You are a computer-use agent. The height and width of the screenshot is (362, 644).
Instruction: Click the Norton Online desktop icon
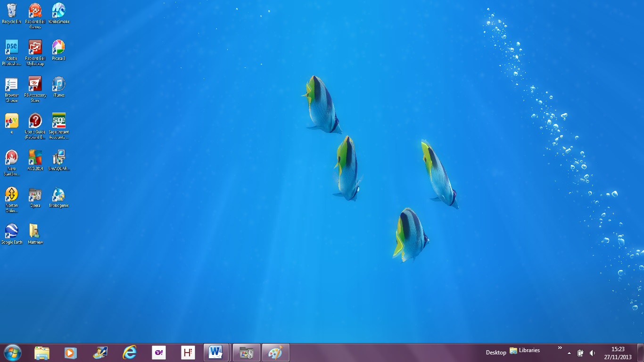[x=11, y=195]
